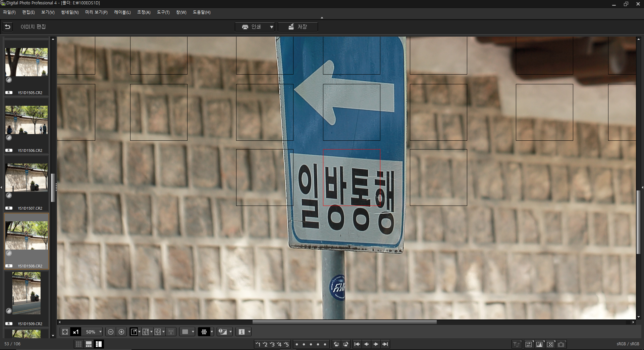Open the 레이블(L) menu
This screenshot has height=350, width=644.
pyautogui.click(x=122, y=12)
